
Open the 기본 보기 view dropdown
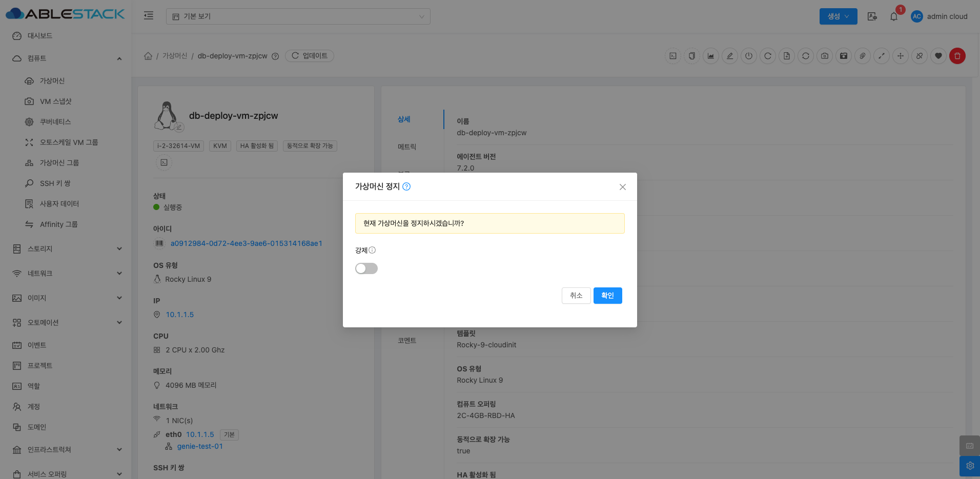click(298, 16)
